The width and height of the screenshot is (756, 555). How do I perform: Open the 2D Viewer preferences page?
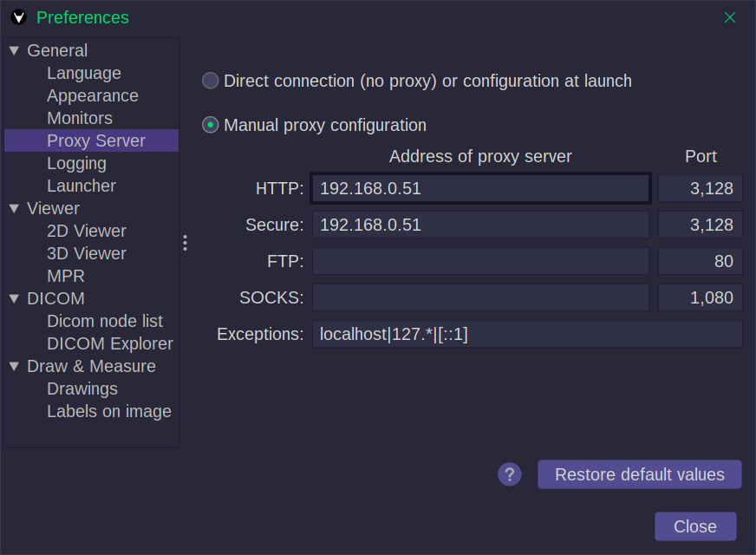(87, 231)
